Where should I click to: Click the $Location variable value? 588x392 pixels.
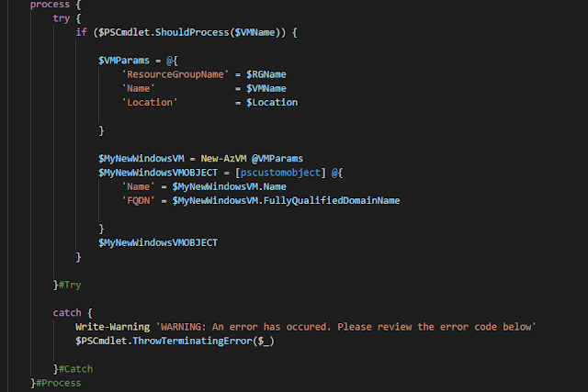tap(272, 102)
